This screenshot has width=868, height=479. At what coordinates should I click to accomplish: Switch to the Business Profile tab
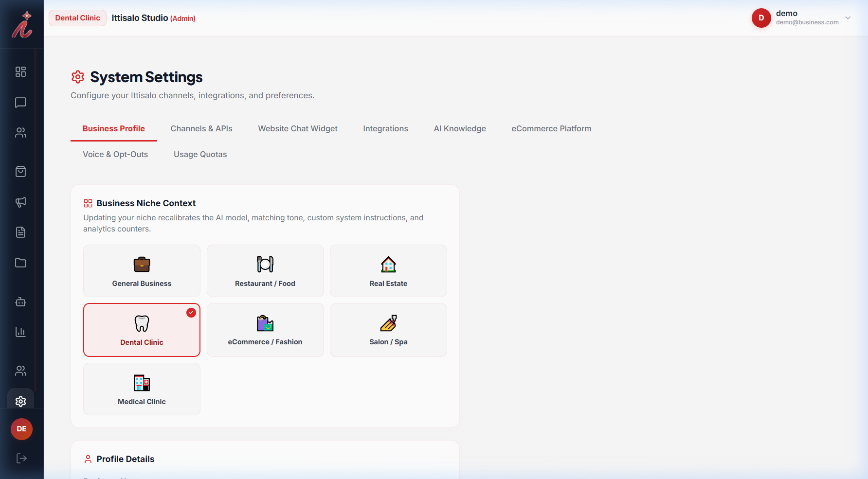pyautogui.click(x=114, y=128)
